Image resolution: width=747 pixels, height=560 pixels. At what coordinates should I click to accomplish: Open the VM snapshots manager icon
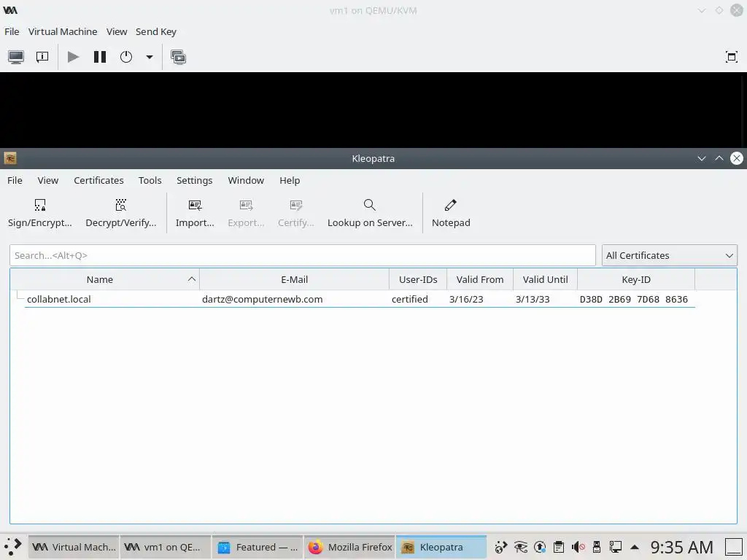click(x=178, y=57)
